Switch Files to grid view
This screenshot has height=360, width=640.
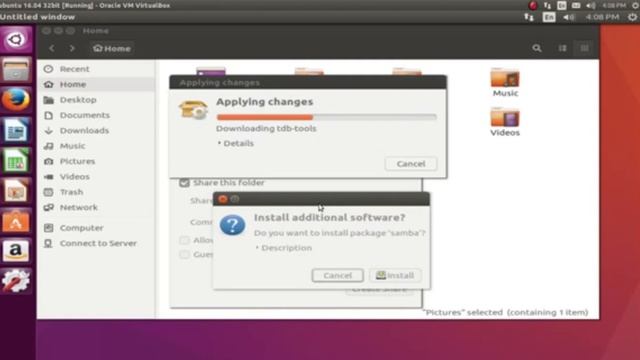[x=584, y=48]
